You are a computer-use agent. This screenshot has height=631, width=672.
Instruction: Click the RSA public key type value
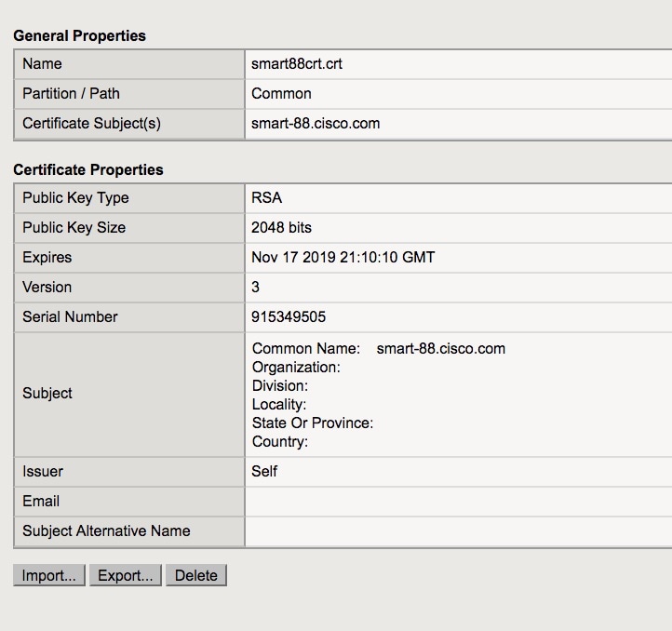(x=266, y=198)
